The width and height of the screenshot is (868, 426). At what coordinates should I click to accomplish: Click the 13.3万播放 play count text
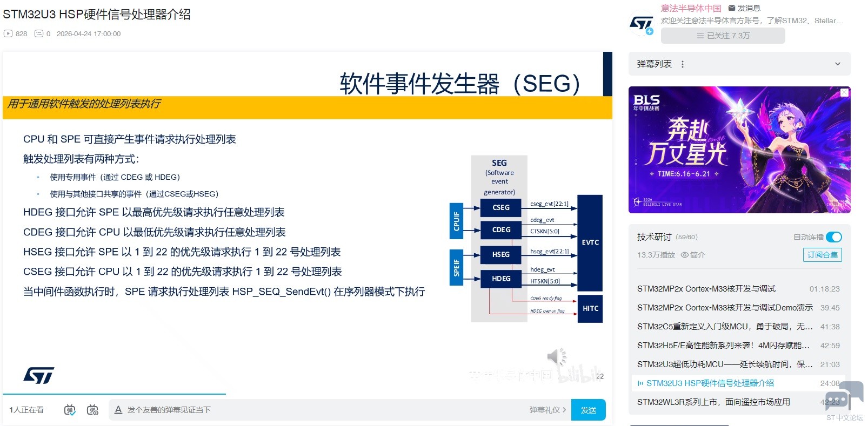click(x=656, y=255)
